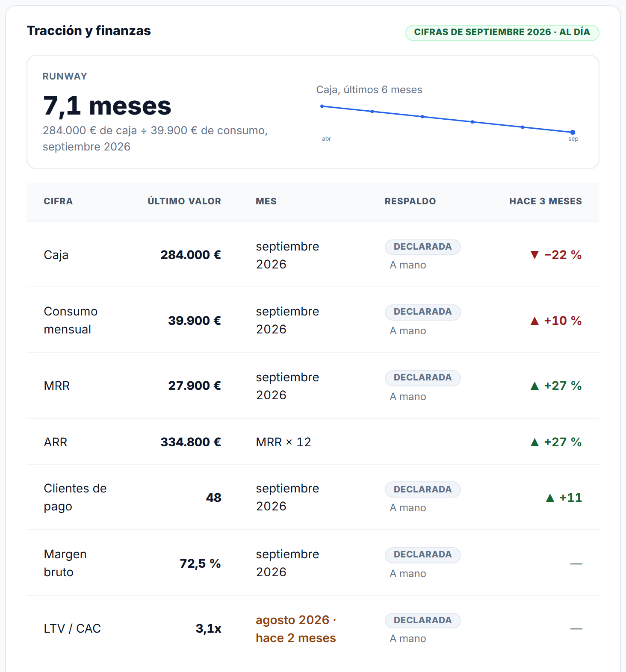The image size is (626, 672).
Task: Click the "abr" axis label on the chart
Action: tap(327, 139)
